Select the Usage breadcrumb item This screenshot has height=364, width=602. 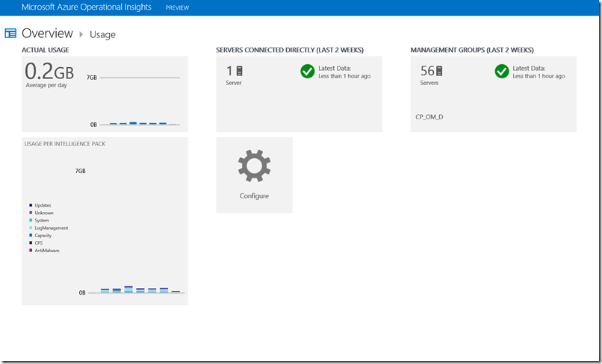[x=102, y=34]
